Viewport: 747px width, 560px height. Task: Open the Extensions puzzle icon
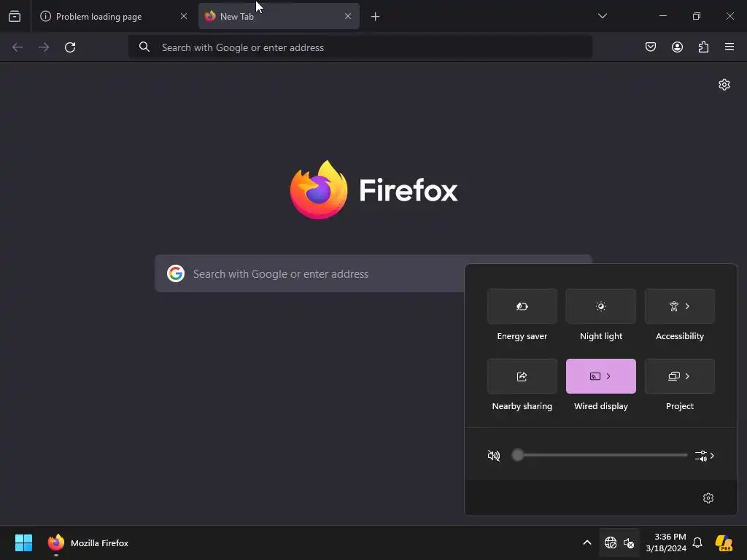click(x=703, y=47)
